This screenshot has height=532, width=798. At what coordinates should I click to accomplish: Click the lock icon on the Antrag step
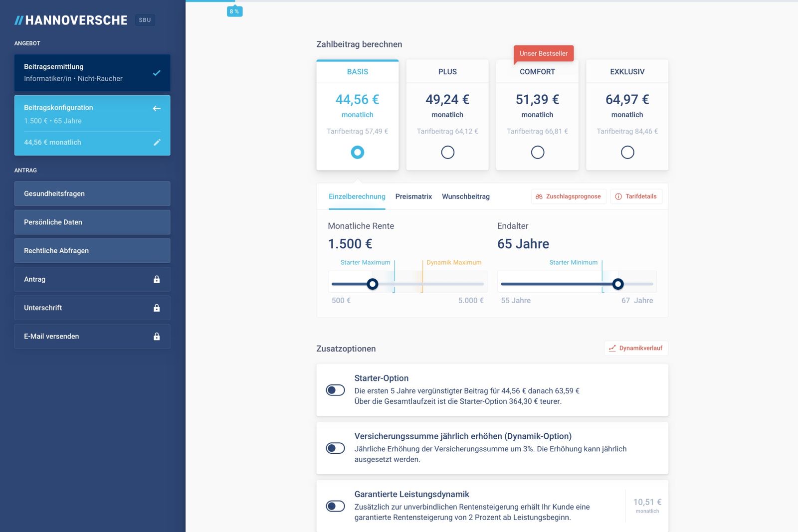[157, 279]
